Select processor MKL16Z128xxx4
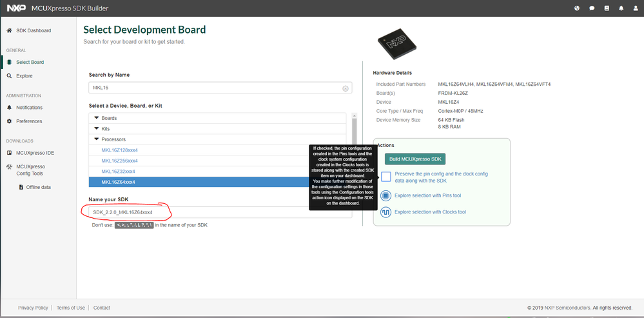This screenshot has height=318, width=644. 119,150
